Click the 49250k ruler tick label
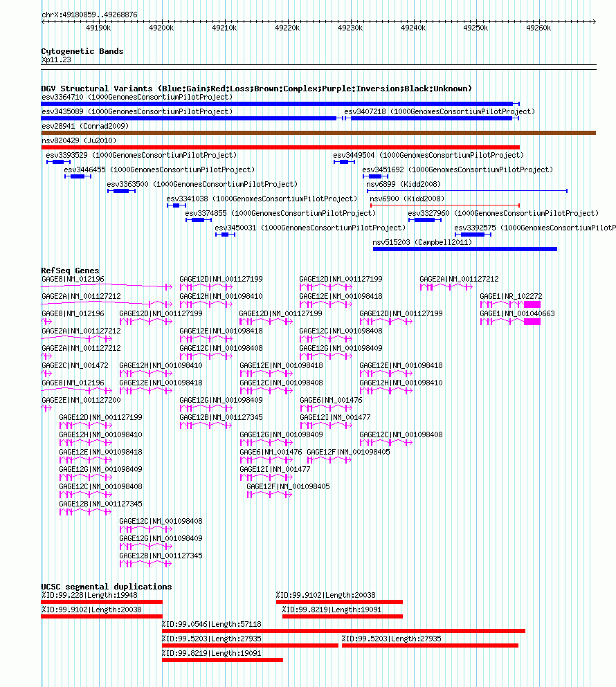The width and height of the screenshot is (616, 687). point(475,28)
